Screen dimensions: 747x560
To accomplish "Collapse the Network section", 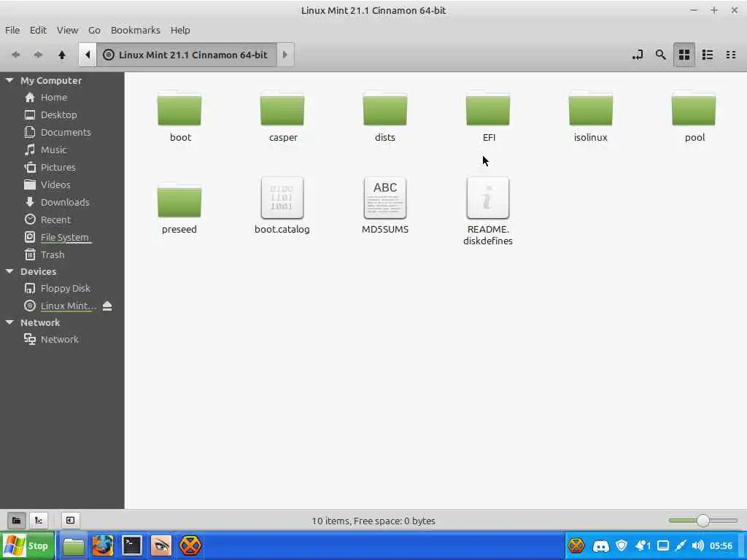I will [9, 322].
